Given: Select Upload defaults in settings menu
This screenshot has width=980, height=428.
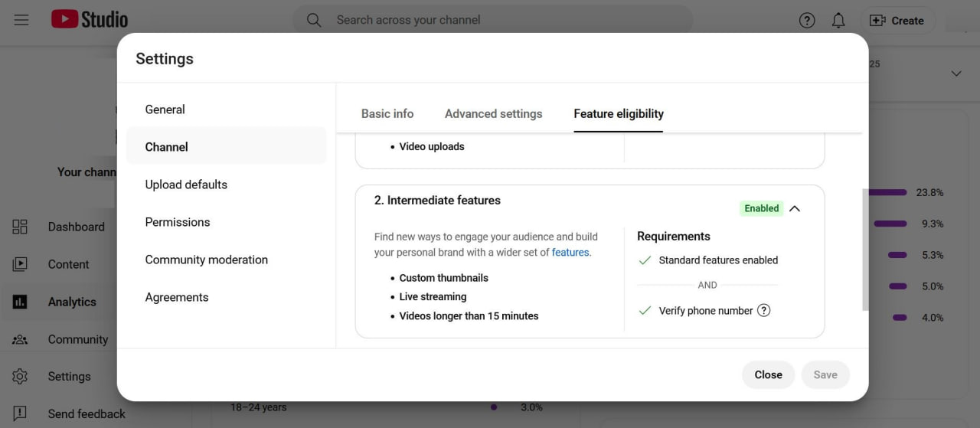Looking at the screenshot, I should 186,185.
